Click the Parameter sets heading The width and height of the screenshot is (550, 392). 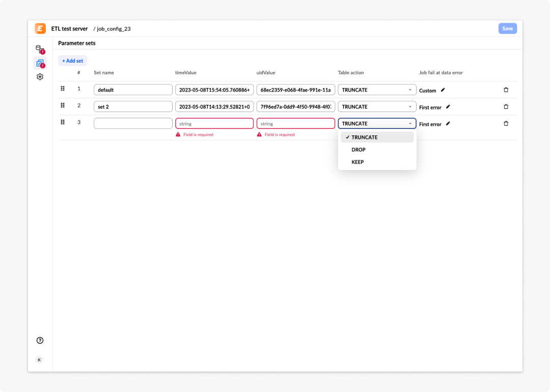pos(77,43)
